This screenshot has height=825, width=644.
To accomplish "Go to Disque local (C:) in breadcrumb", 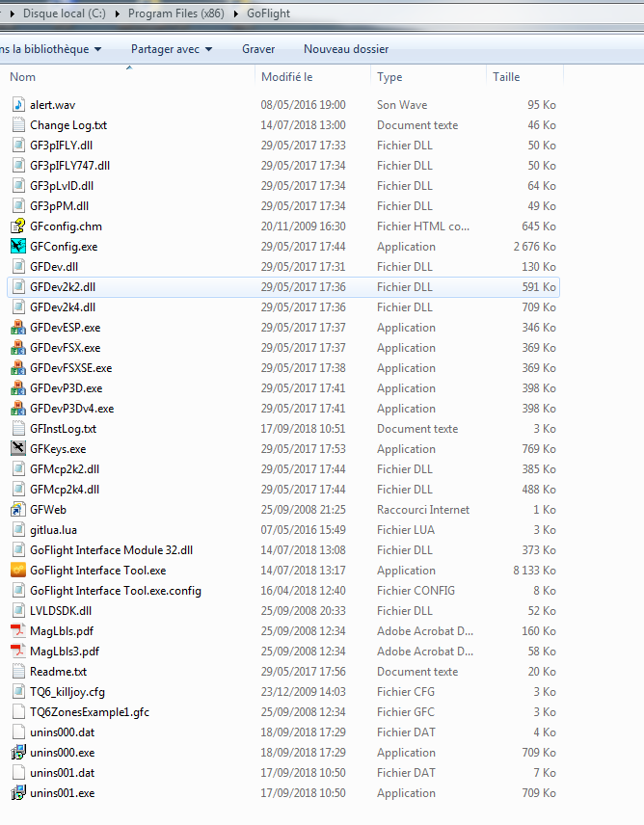I will coord(65,13).
